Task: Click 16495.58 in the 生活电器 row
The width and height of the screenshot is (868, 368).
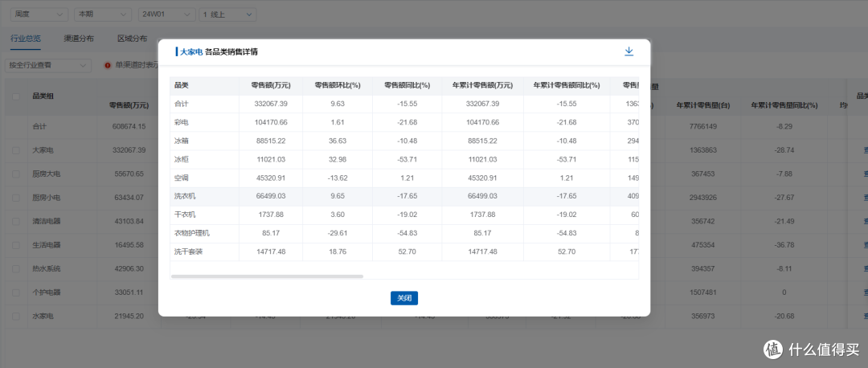Action: 128,244
